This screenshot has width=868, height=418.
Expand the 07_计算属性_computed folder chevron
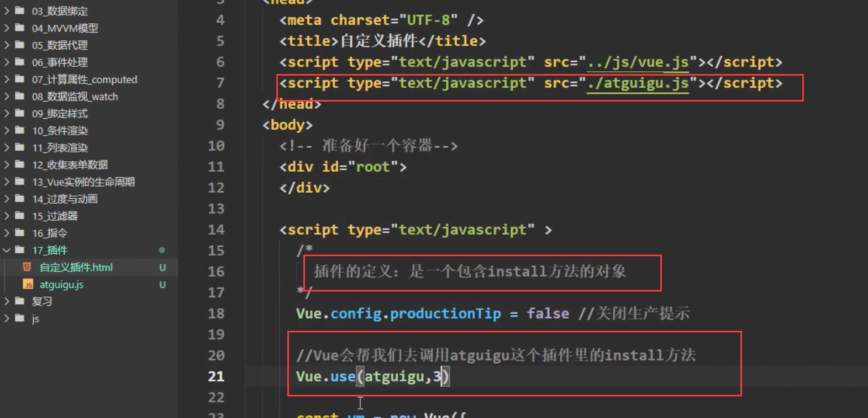pos(7,80)
